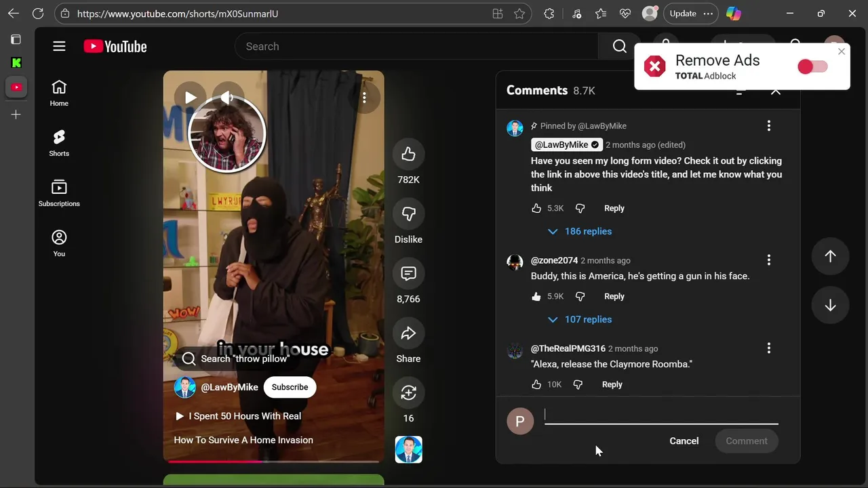Like the @zone2074 comment

tap(536, 296)
